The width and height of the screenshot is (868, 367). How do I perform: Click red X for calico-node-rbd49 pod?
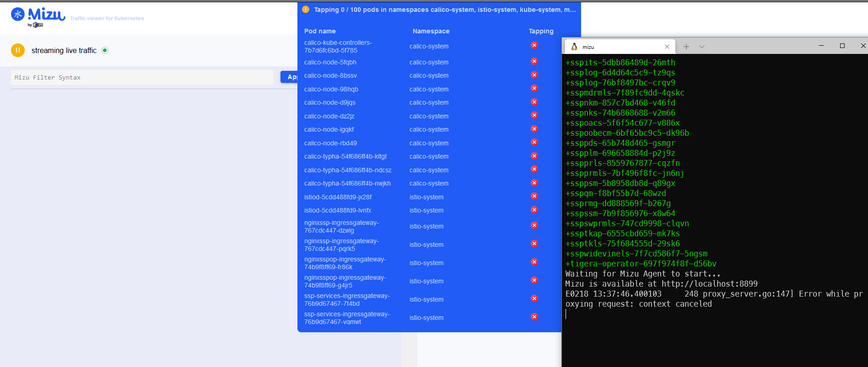coord(534,142)
